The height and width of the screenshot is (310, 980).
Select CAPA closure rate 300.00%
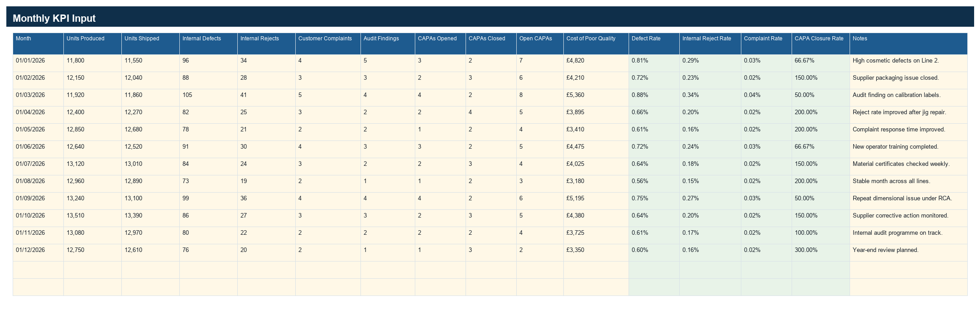pyautogui.click(x=821, y=253)
